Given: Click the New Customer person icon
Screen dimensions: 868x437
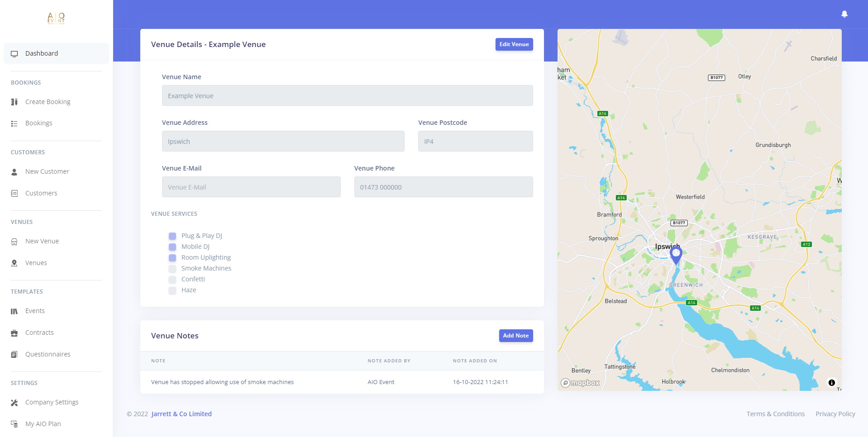Looking at the screenshot, I should pos(14,172).
